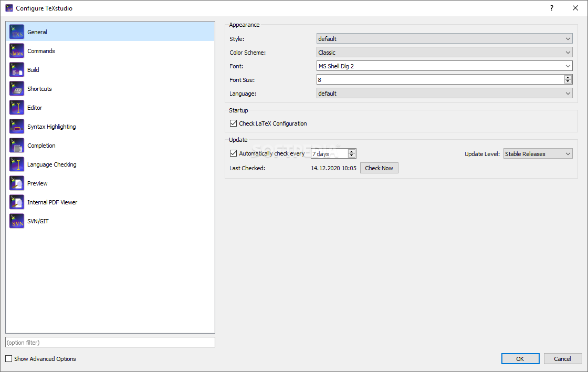Screen dimensions: 588x372
Task: Select the SVN/GIT label
Action: pyautogui.click(x=38, y=221)
